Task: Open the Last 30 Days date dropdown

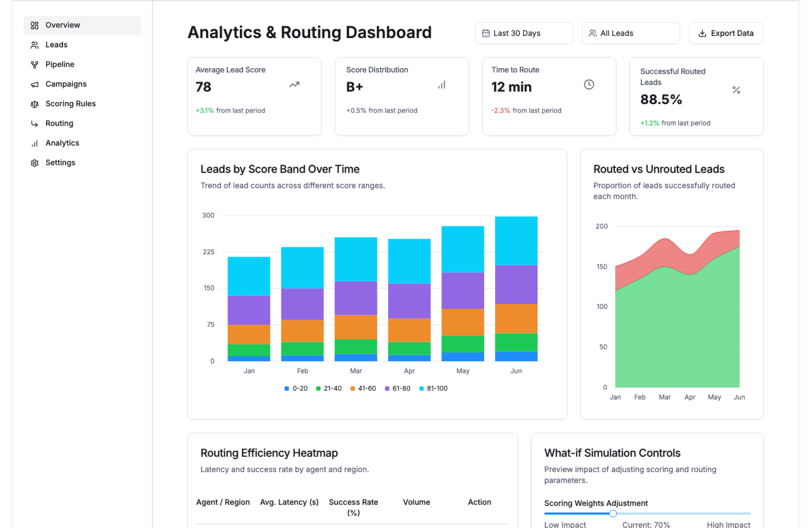Action: tap(524, 33)
